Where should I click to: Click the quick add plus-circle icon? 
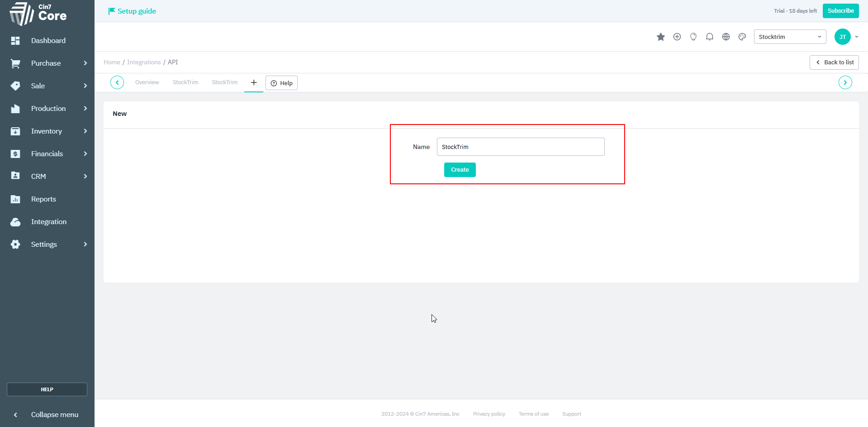point(677,37)
